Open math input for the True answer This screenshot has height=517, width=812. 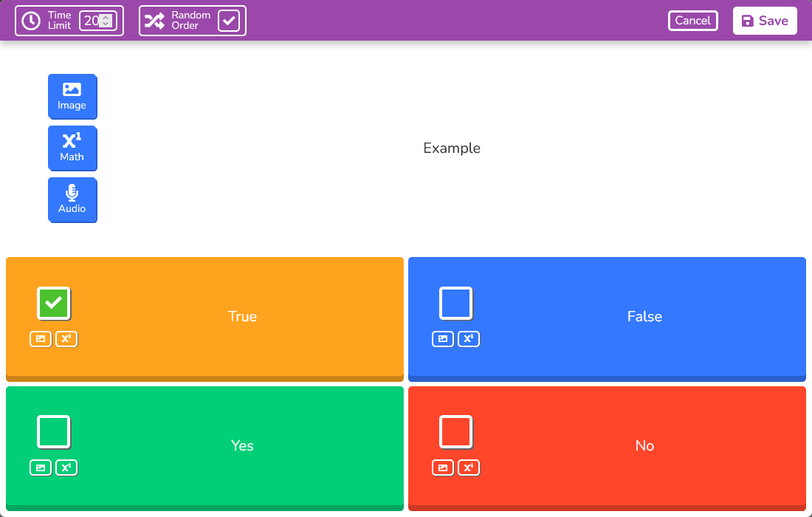coord(66,339)
